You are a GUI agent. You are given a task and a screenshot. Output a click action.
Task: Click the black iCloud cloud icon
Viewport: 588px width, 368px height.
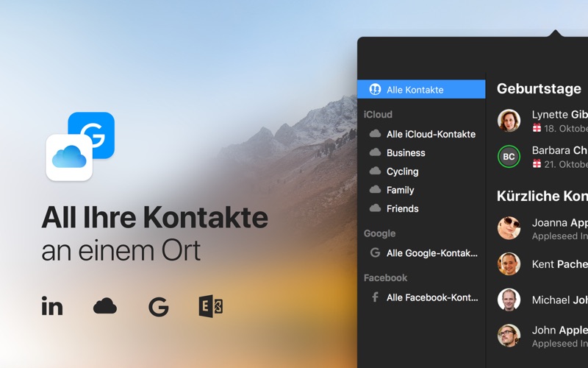105,306
